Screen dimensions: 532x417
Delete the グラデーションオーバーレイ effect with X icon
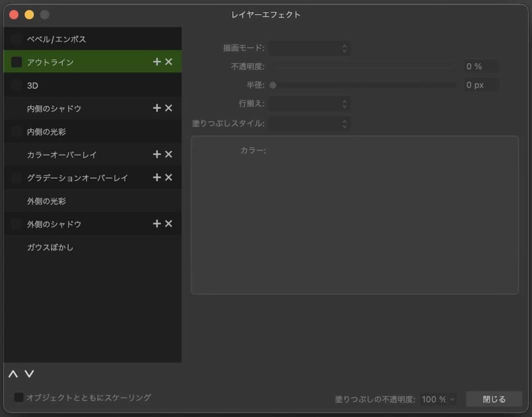169,177
